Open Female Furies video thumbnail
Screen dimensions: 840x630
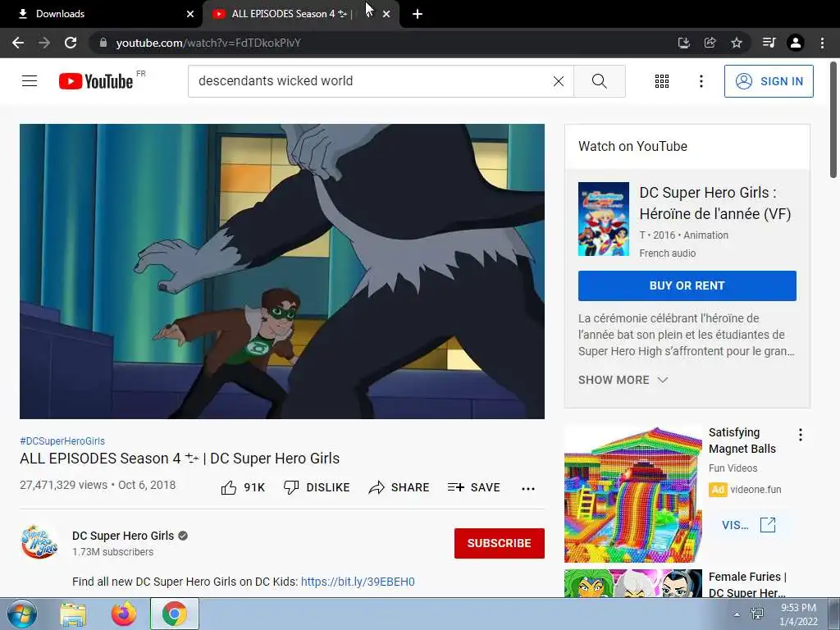632,583
